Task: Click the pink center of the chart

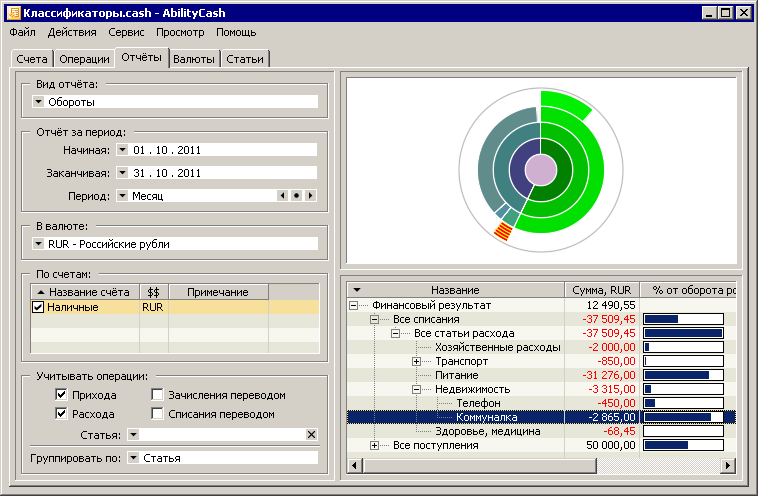Action: coord(540,169)
